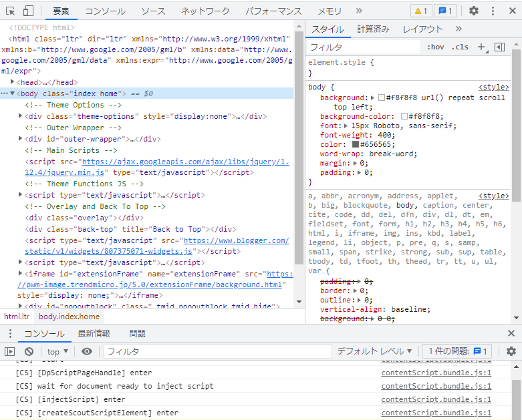This screenshot has width=522, height=420.
Task: Select the html.ltr breadcrumb
Action: (x=17, y=317)
